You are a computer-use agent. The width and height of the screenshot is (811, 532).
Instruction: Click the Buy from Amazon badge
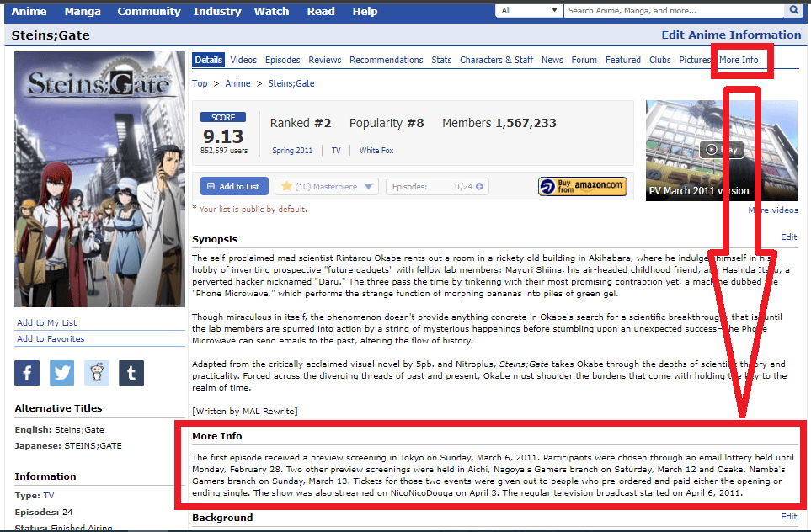[583, 186]
